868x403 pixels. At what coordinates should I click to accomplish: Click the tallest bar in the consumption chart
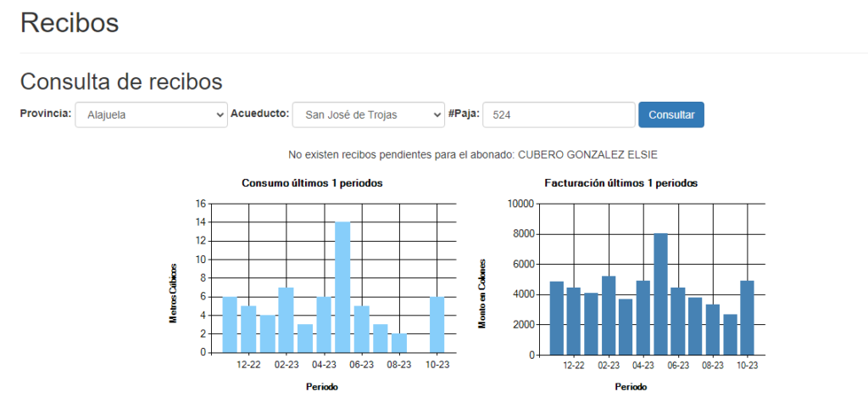[x=342, y=287]
